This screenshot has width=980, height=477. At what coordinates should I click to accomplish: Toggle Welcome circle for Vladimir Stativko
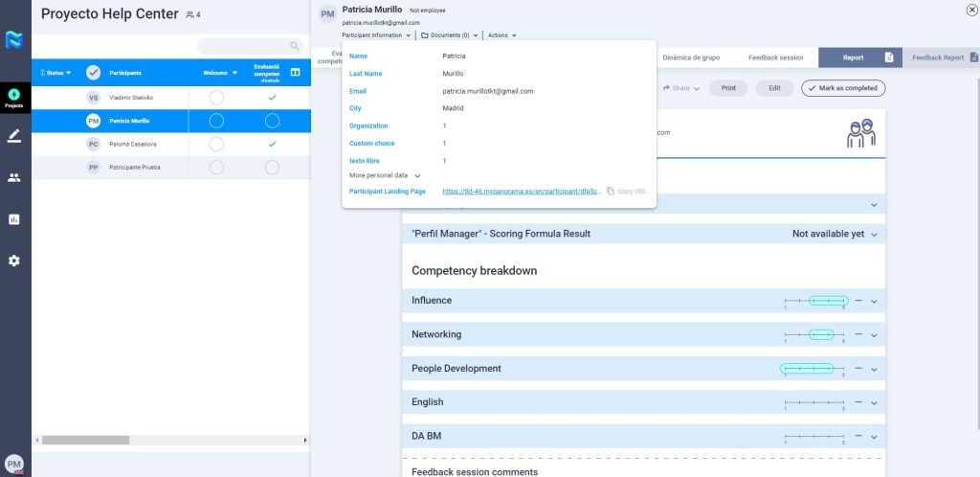[216, 98]
